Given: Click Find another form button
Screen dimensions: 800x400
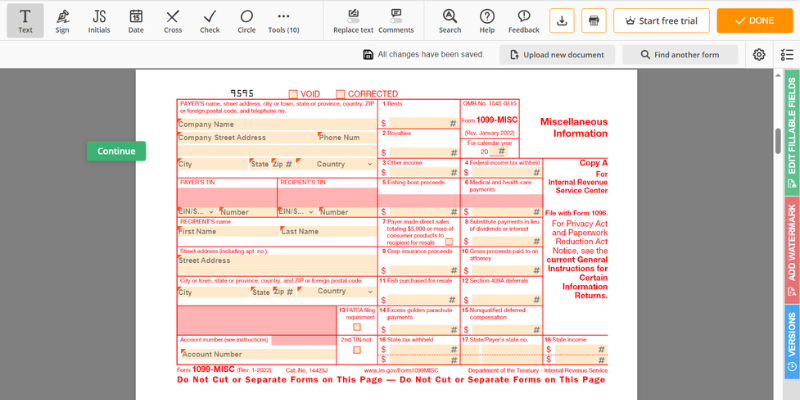Looking at the screenshot, I should 680,55.
